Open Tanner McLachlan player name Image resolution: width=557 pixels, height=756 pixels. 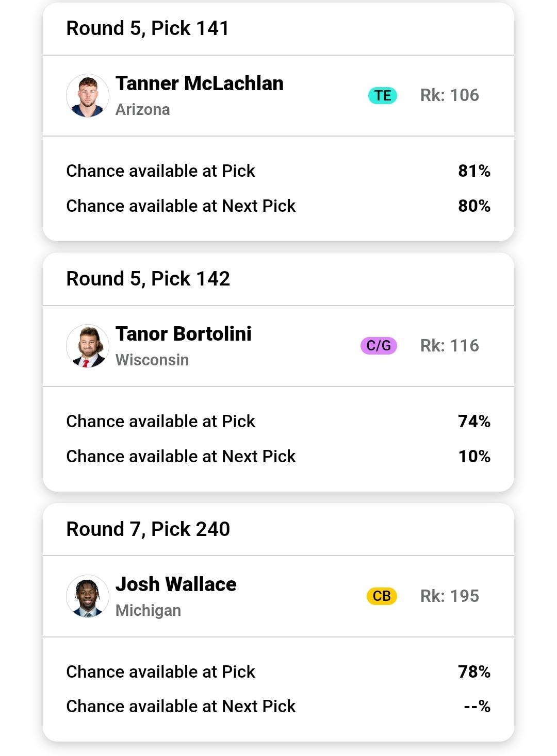(x=200, y=83)
